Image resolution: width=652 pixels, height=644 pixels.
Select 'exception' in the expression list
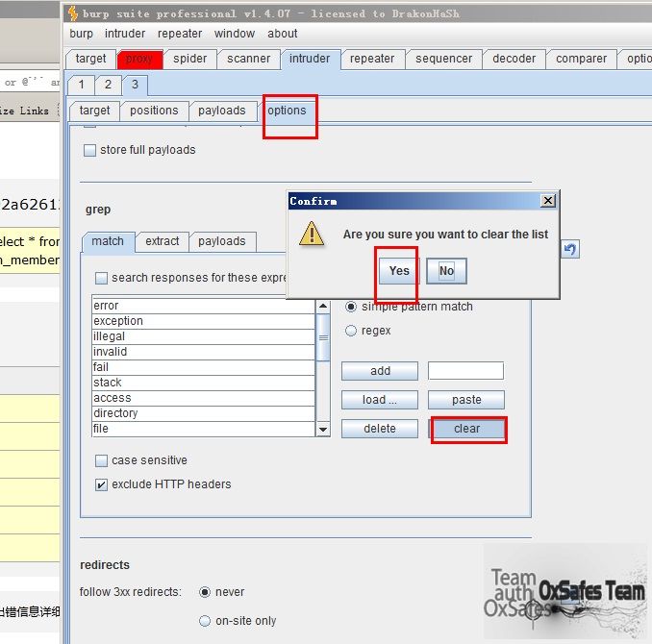point(203,321)
